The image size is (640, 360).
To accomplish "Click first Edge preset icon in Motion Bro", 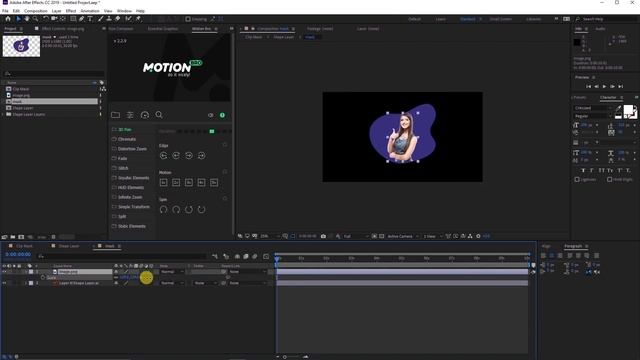I will click(163, 156).
